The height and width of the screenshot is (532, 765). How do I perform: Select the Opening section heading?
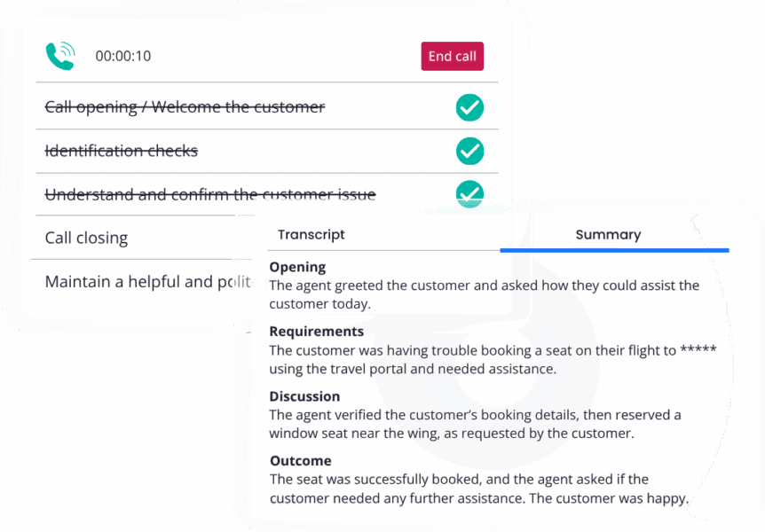296,267
